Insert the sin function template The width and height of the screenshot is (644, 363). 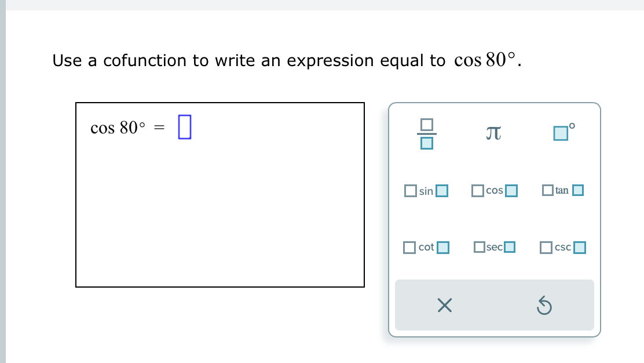click(426, 191)
